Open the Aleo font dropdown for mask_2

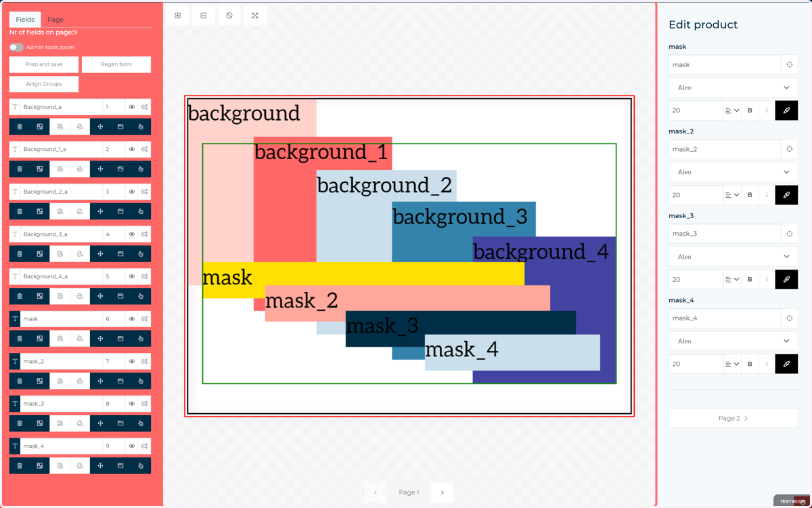[734, 172]
